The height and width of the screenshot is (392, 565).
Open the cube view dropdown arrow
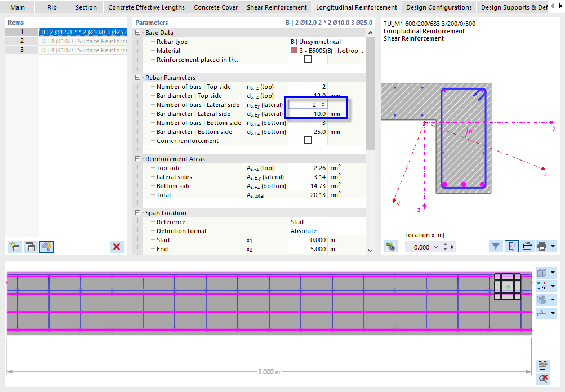(x=553, y=273)
